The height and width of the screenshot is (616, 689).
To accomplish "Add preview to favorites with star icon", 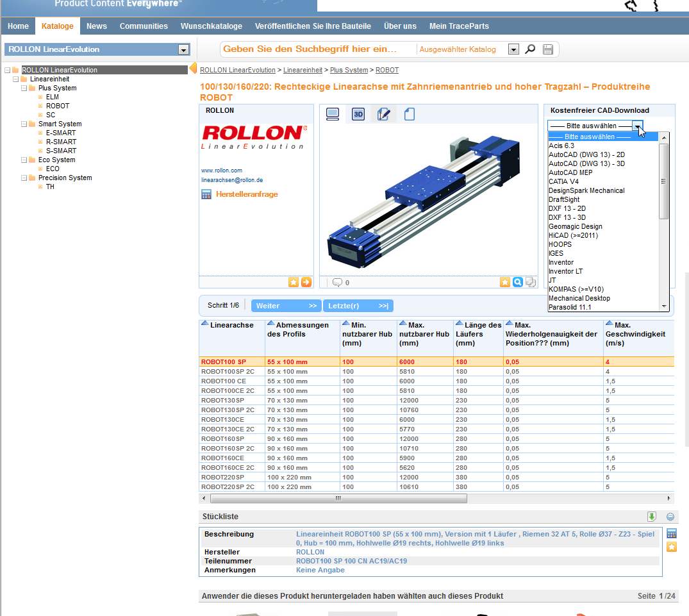I will coord(505,282).
